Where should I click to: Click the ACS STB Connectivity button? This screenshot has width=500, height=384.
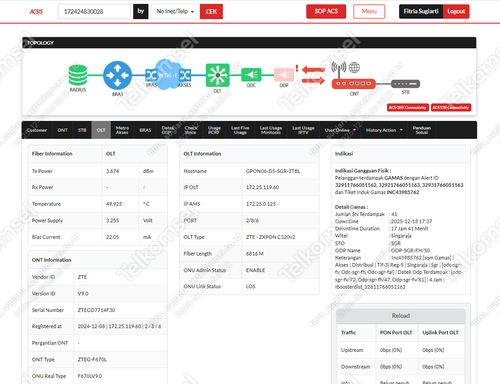(x=451, y=107)
